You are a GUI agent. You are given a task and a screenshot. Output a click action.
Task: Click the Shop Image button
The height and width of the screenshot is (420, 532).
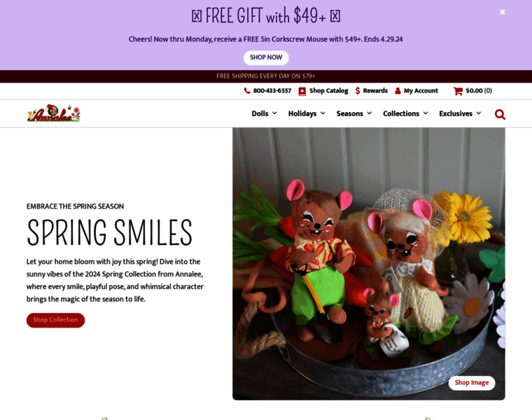(472, 383)
